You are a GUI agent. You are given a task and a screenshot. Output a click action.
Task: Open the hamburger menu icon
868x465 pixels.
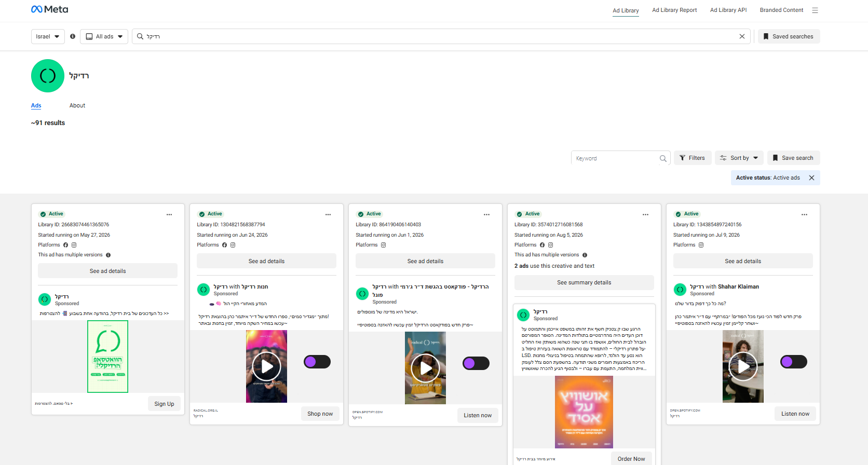(815, 10)
